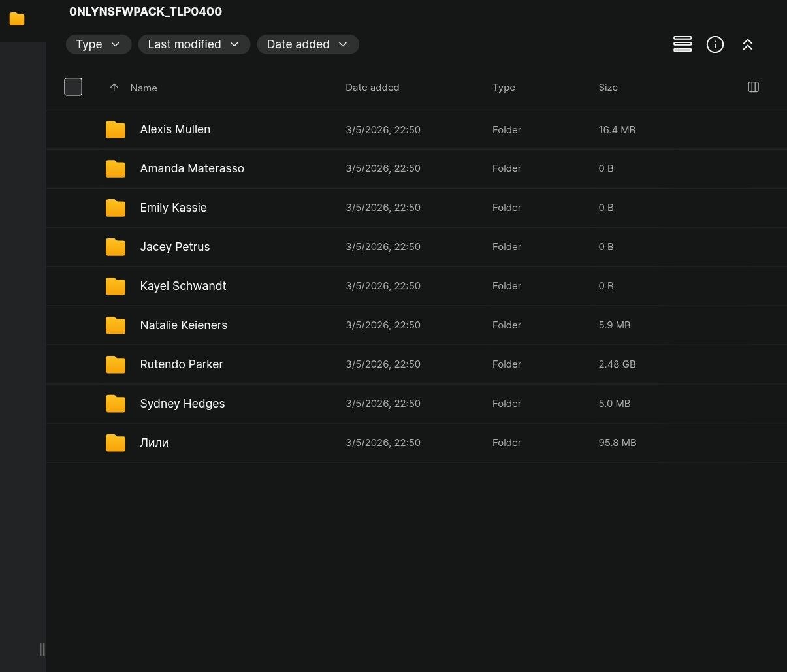Open the Last modified filter dropdown
The width and height of the screenshot is (787, 672).
193,44
